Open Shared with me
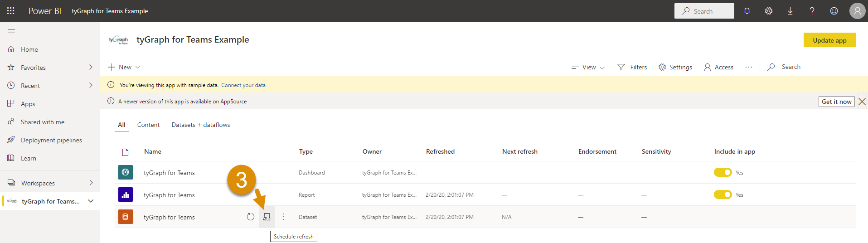Screen dimensions: 868x243 43,122
